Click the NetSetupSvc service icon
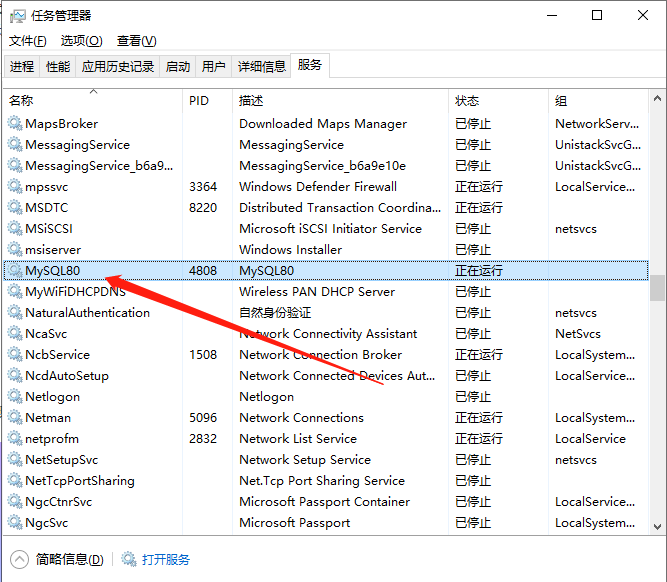Viewport: 667px width, 582px height. 15,459
